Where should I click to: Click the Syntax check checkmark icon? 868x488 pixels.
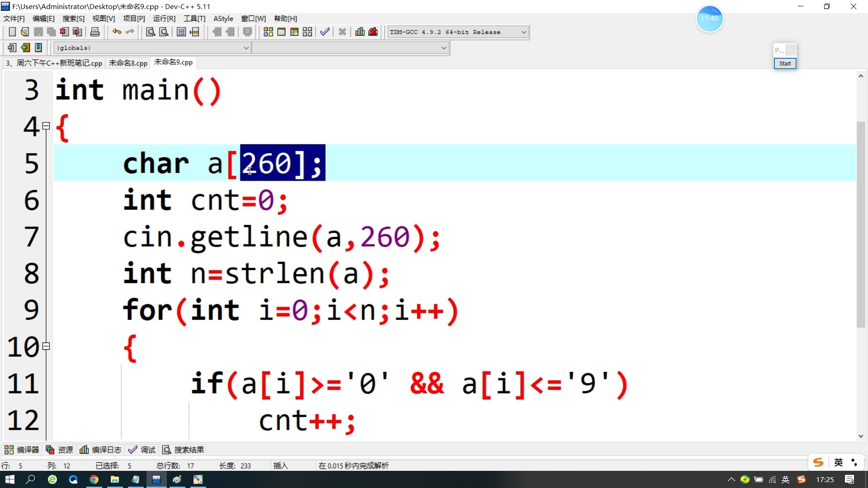coord(325,32)
